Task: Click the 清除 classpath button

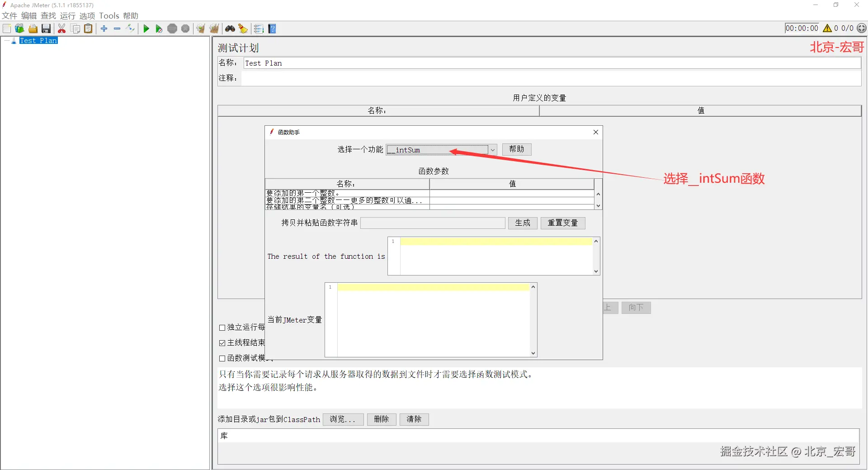Action: coord(414,419)
